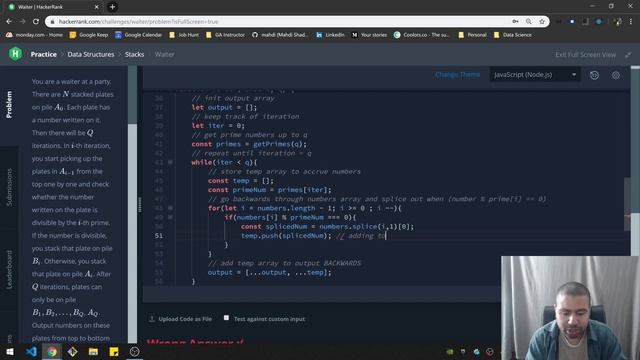Open the saved password key icon
The width and height of the screenshot is (640, 360).
coord(515,22)
